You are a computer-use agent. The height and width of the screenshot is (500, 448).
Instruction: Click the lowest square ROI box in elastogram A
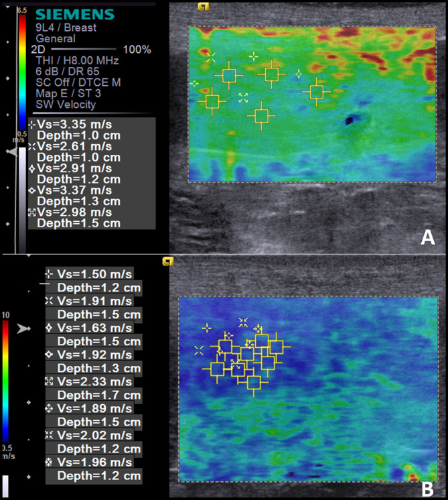[261, 116]
